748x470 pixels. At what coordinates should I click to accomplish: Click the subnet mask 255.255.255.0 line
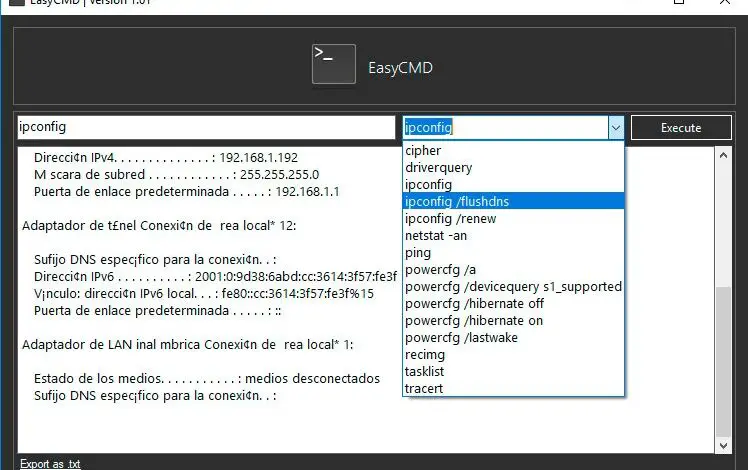point(177,175)
